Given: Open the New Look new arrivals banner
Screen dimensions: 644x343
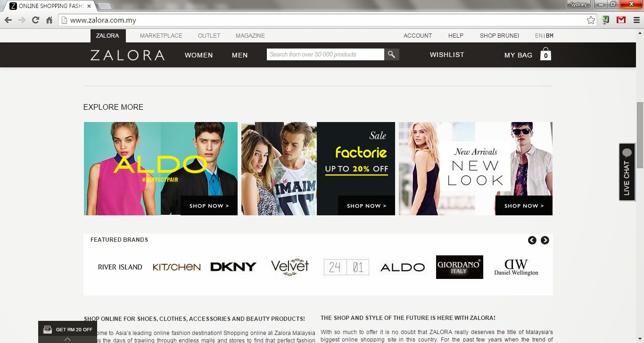Looking at the screenshot, I should coord(476,169).
